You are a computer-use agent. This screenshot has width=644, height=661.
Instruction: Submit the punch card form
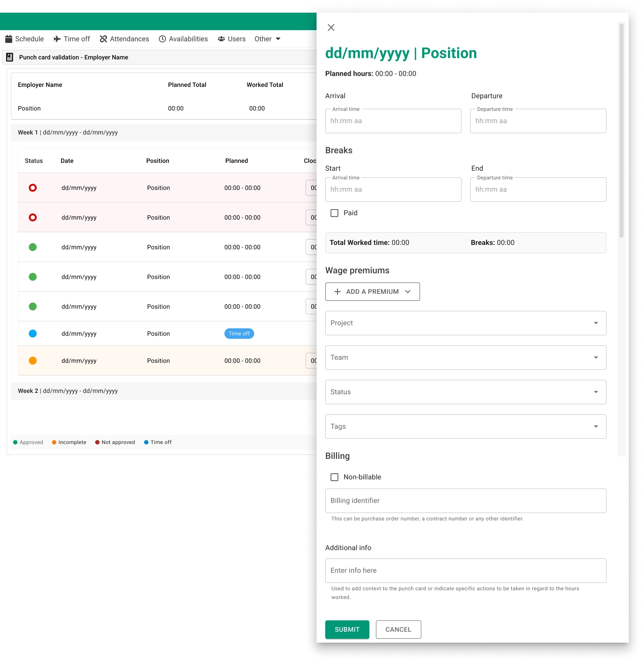tap(347, 629)
